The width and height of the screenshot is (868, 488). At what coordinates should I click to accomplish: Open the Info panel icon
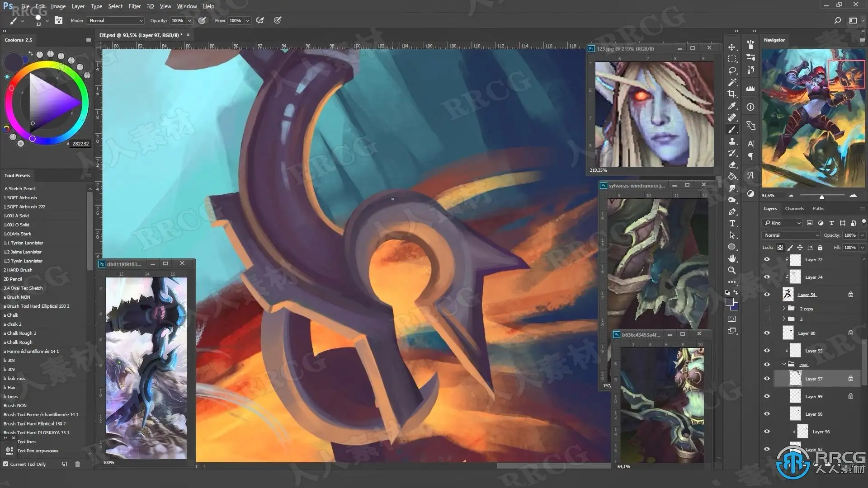(750, 107)
